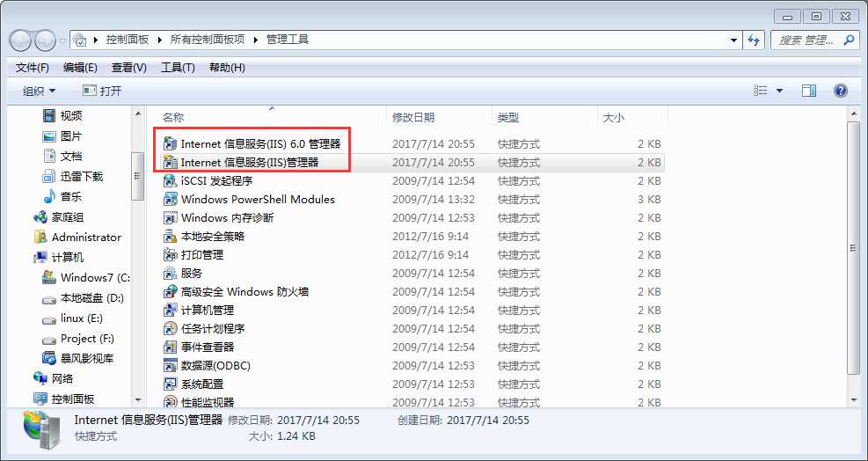This screenshot has width=868, height=461.
Task: Select the iSCSI 发起程序 icon
Action: pos(170,181)
